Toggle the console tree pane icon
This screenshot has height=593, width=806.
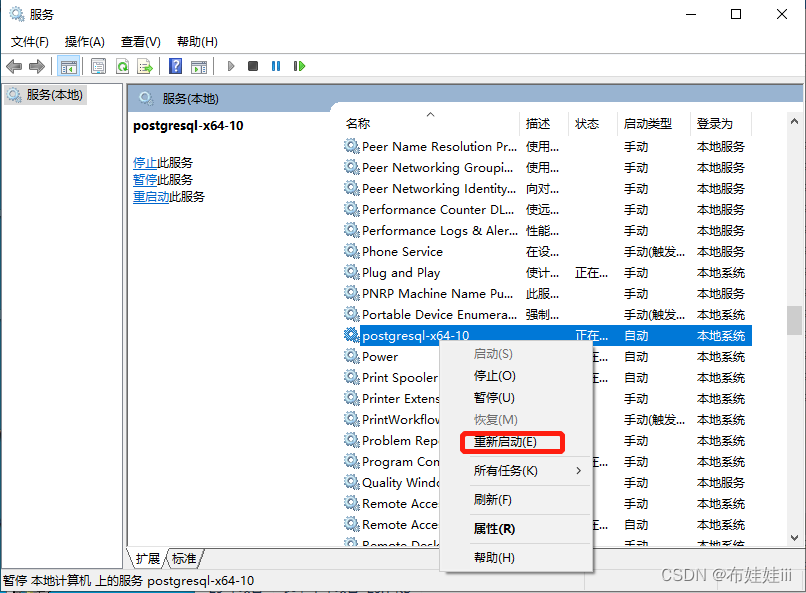[69, 66]
